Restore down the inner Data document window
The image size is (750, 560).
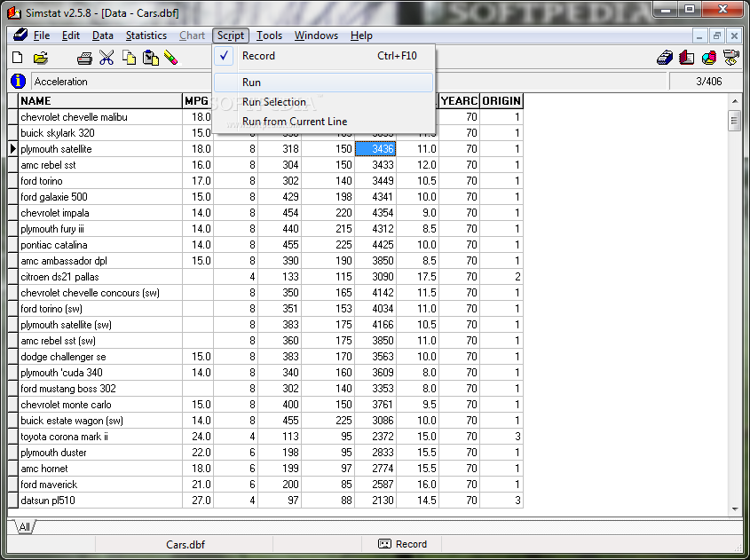point(716,35)
